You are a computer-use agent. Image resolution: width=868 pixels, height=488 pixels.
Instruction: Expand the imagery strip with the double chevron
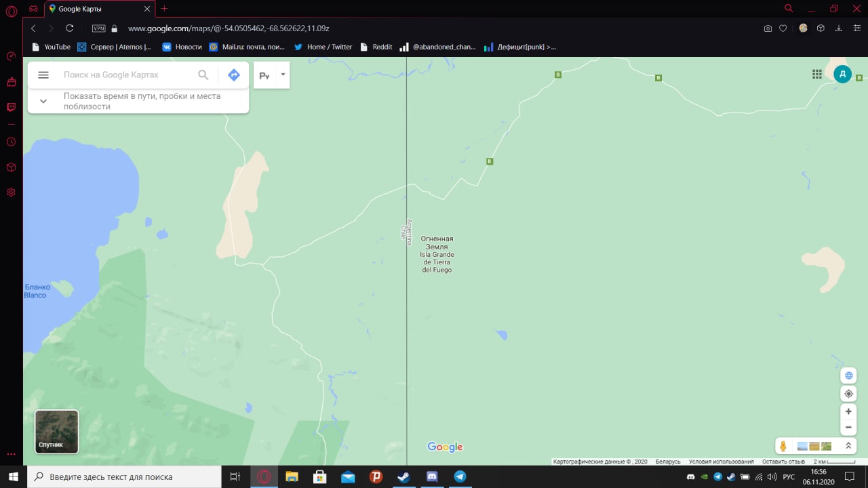[x=848, y=446]
